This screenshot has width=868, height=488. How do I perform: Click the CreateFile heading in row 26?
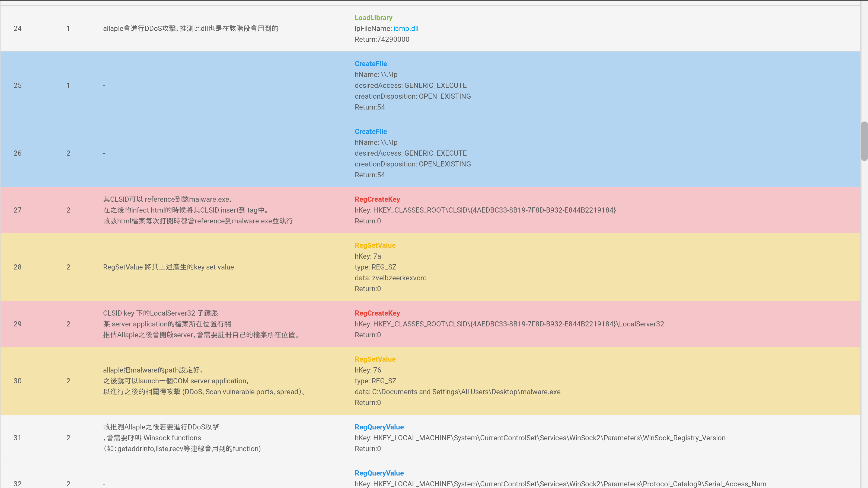(x=371, y=131)
